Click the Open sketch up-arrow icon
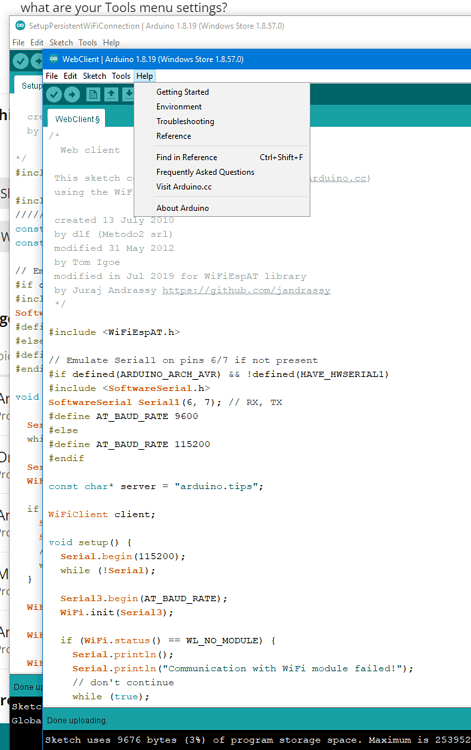The height and width of the screenshot is (750, 471). (x=111, y=95)
